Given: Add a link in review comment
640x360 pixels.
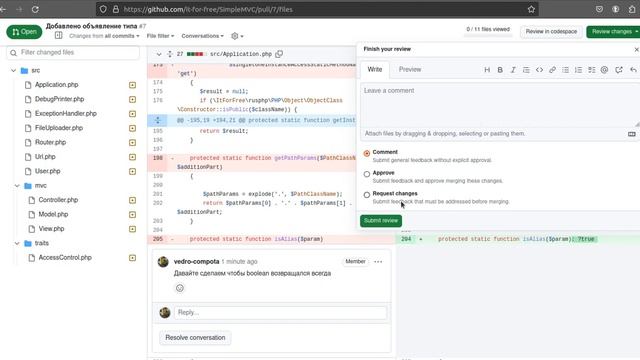Looking at the screenshot, I should point(552,70).
